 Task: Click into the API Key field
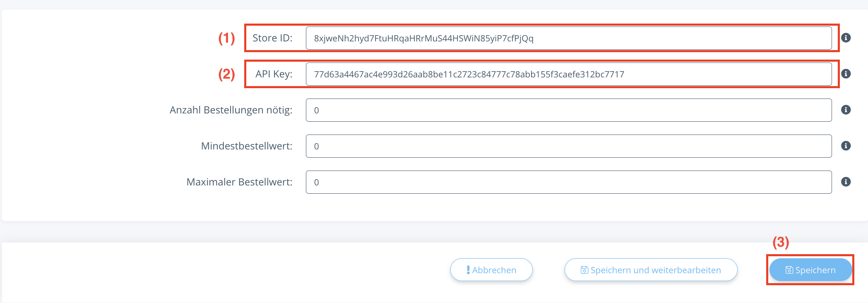tap(568, 74)
